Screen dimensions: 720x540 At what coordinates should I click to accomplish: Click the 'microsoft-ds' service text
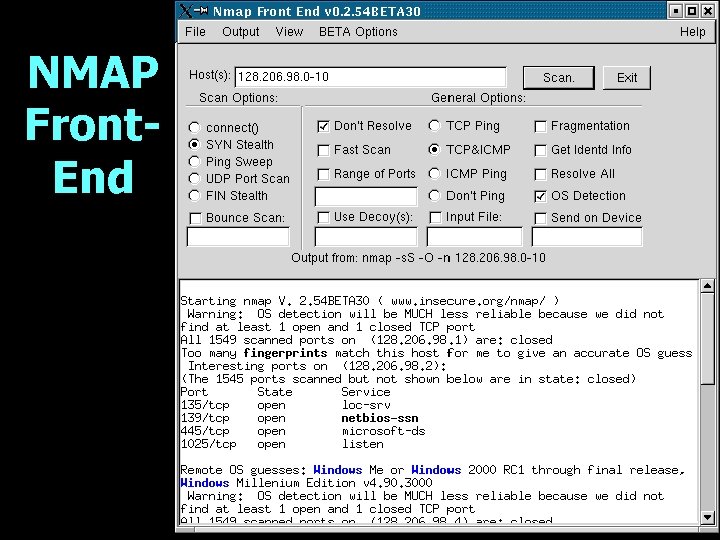[384, 431]
